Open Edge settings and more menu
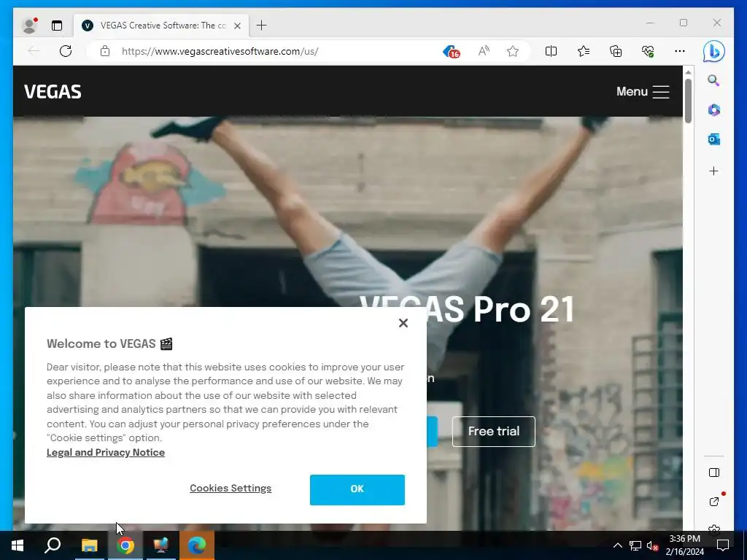This screenshot has width=747, height=560. coord(680,52)
